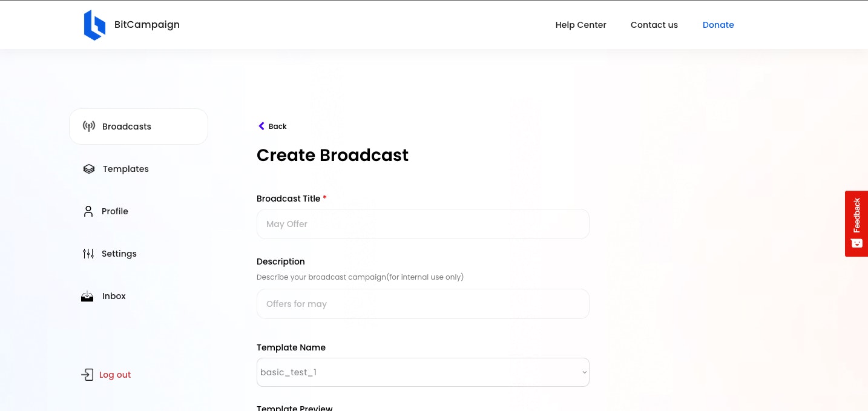Click the BitCampaign brand name
Screen dimensions: 868x411
147,25
